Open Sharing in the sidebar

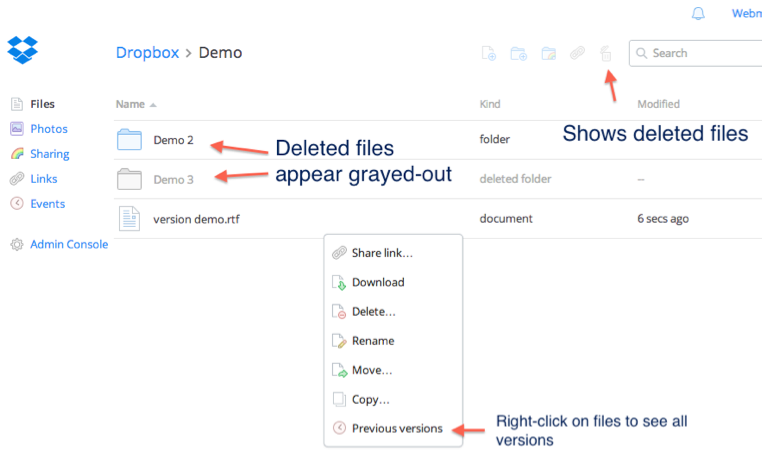click(50, 154)
